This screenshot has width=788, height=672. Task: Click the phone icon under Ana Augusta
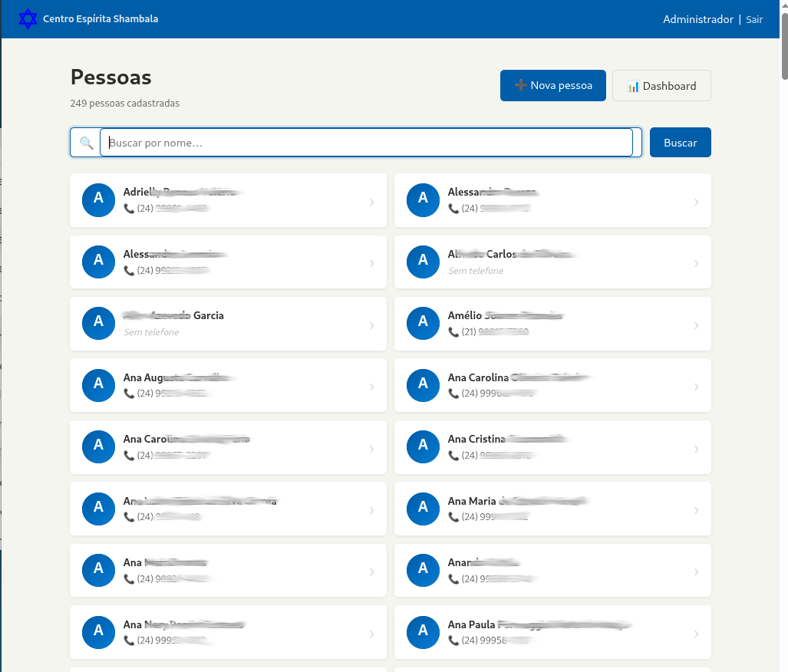pyautogui.click(x=129, y=394)
